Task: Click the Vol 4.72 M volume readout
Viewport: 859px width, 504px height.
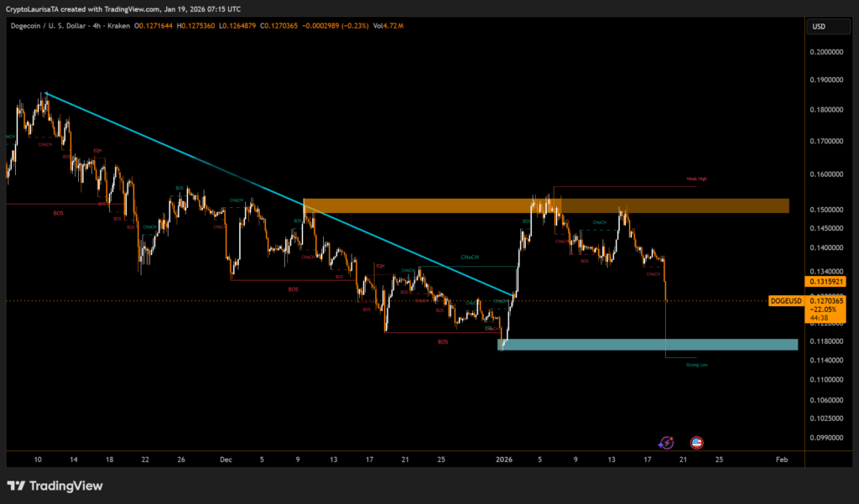Action: (388, 27)
